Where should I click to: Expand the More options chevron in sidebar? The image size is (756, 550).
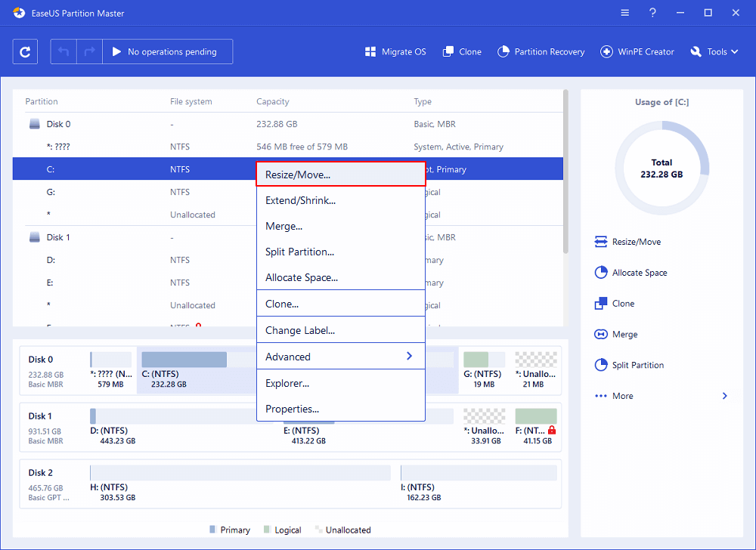coord(725,396)
